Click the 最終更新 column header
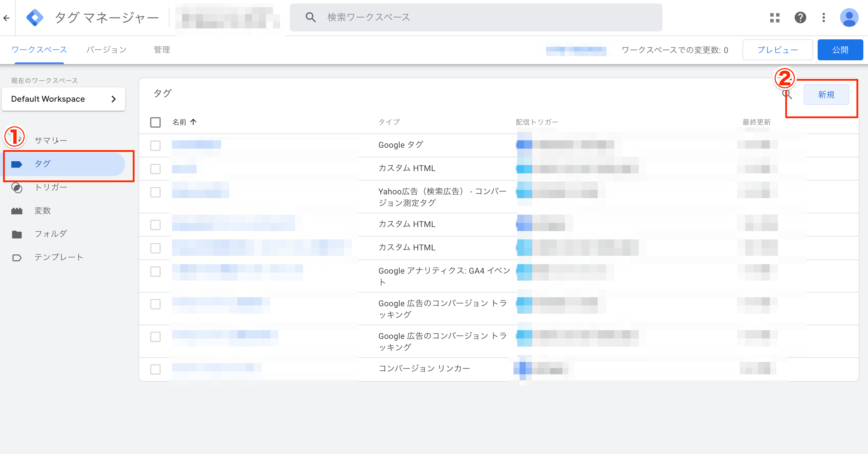The width and height of the screenshot is (868, 454). [757, 122]
